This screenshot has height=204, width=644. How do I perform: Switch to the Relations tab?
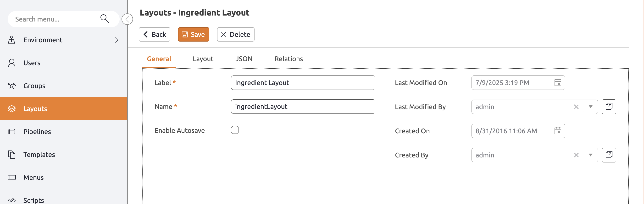(289, 59)
